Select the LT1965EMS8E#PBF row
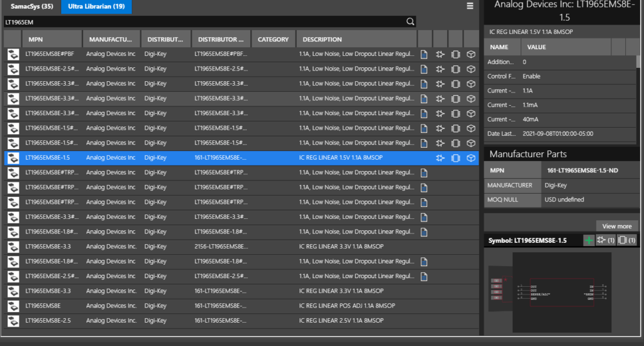This screenshot has height=346, width=644. point(241,54)
